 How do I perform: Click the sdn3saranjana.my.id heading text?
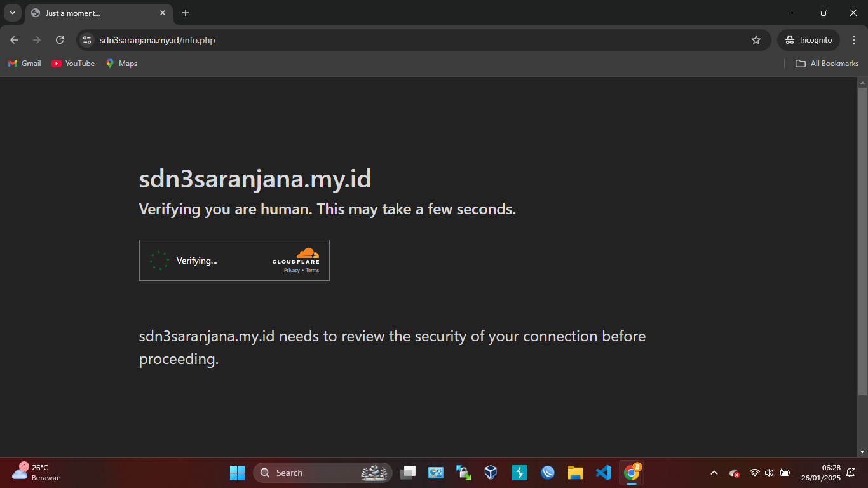point(255,179)
